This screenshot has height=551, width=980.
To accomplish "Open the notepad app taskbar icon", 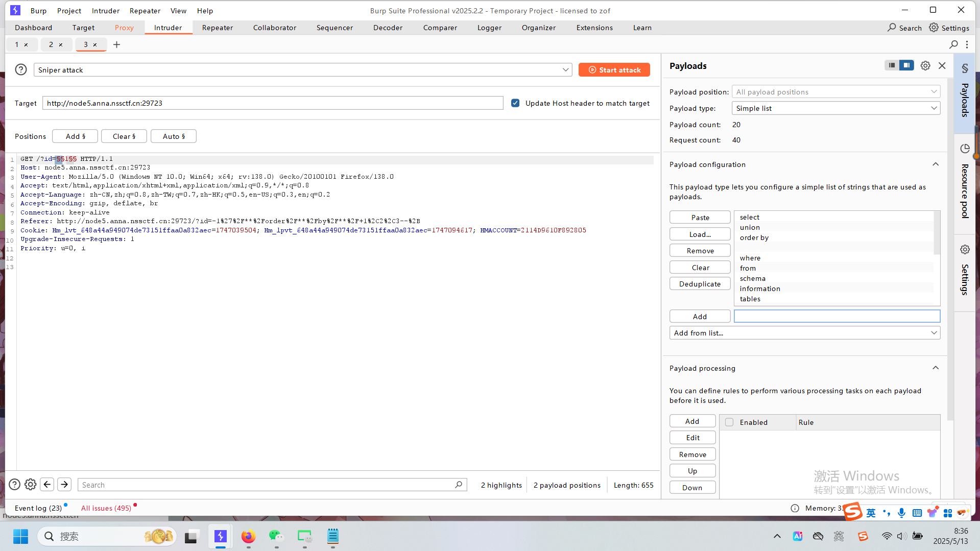I will [333, 536].
